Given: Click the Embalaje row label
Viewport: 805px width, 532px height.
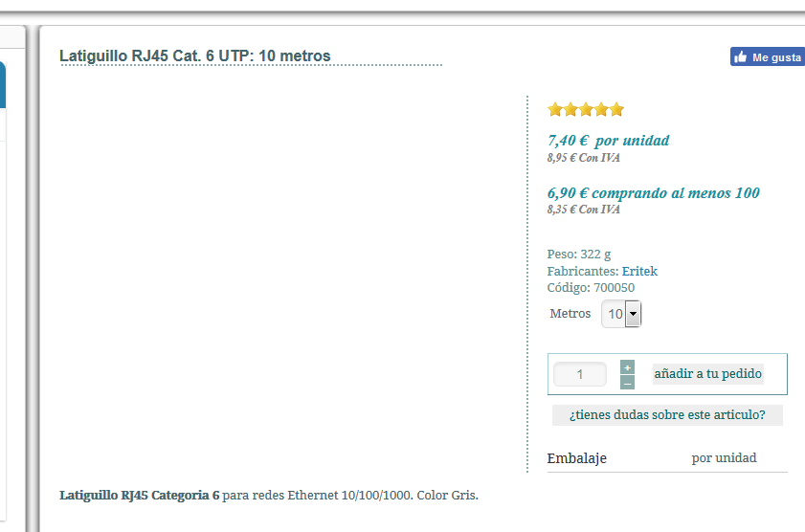Looking at the screenshot, I should (x=576, y=458).
